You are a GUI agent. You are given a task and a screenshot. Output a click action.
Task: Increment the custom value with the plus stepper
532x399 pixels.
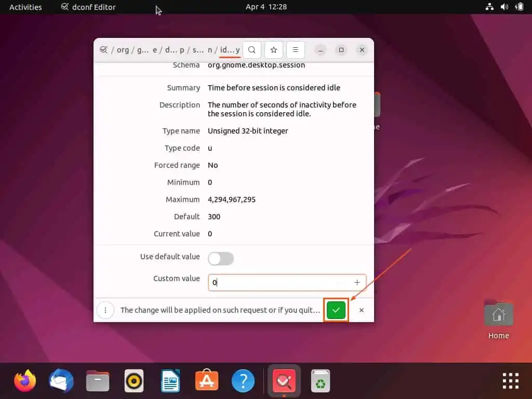coord(357,283)
